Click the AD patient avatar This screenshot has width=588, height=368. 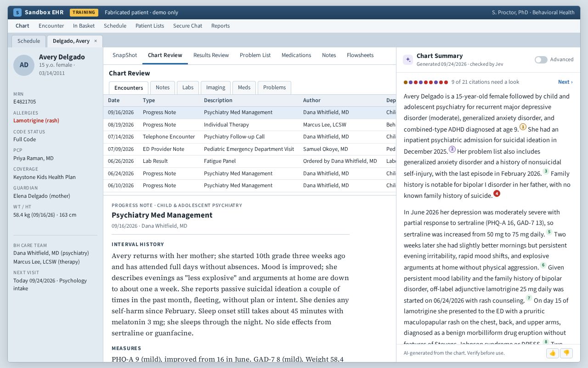pyautogui.click(x=24, y=65)
